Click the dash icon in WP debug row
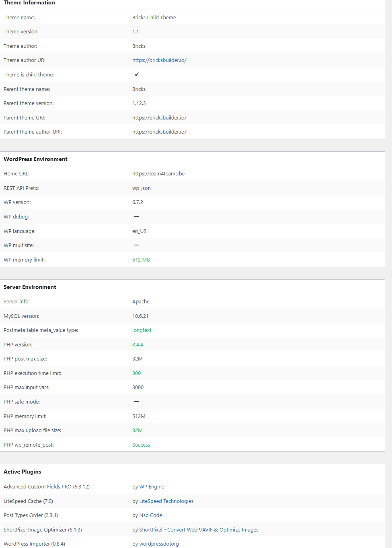This screenshot has width=392, height=548. pos(136,216)
